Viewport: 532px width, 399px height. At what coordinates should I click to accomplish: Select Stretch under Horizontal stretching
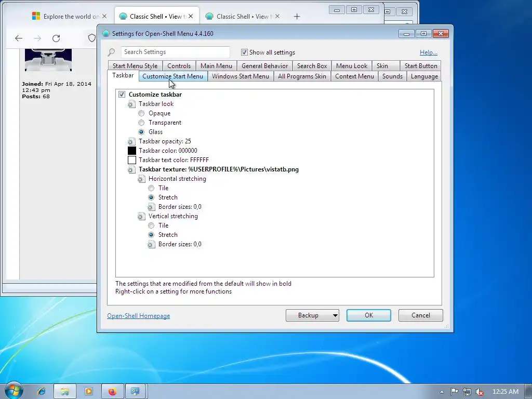151,197
